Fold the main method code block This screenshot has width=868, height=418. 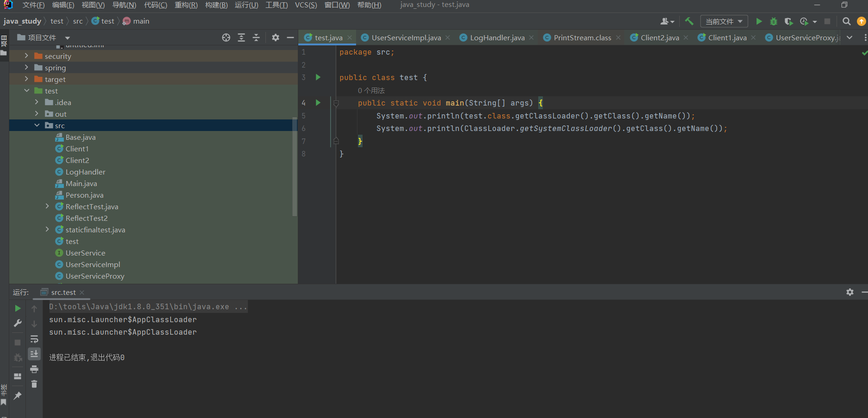336,103
